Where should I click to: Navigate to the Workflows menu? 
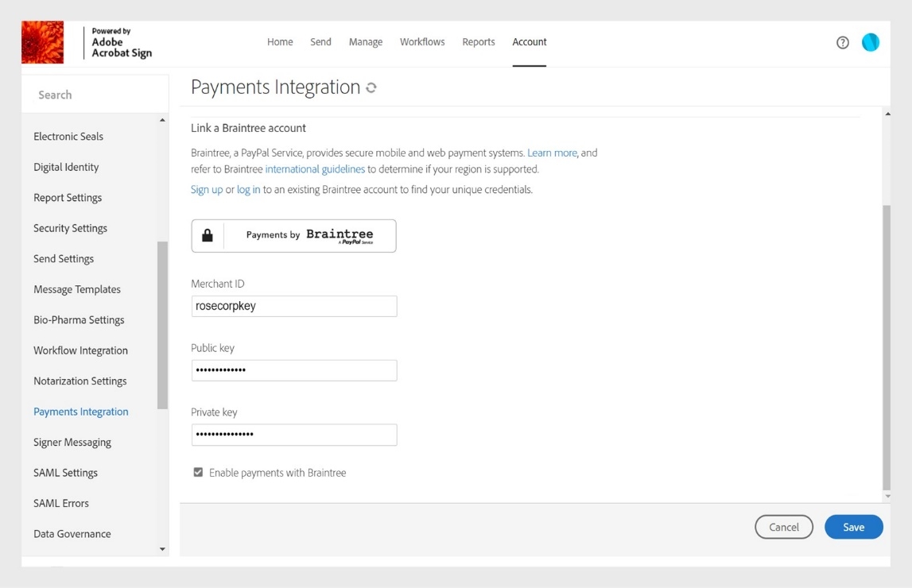pos(422,41)
